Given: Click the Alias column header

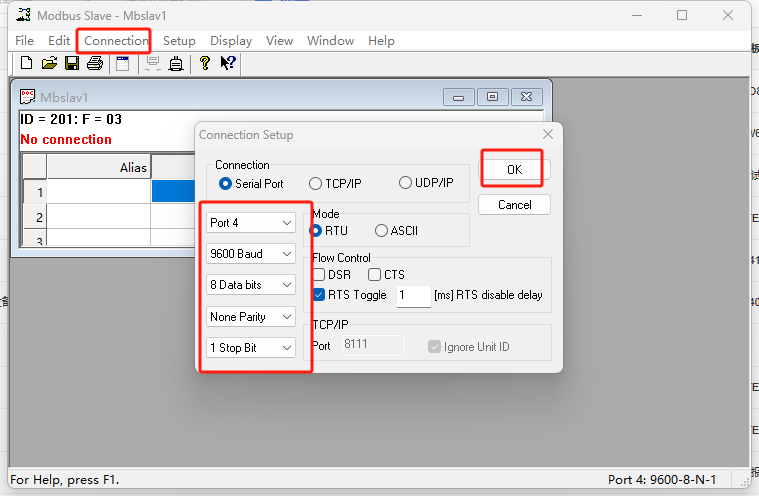Looking at the screenshot, I should pos(99,167).
